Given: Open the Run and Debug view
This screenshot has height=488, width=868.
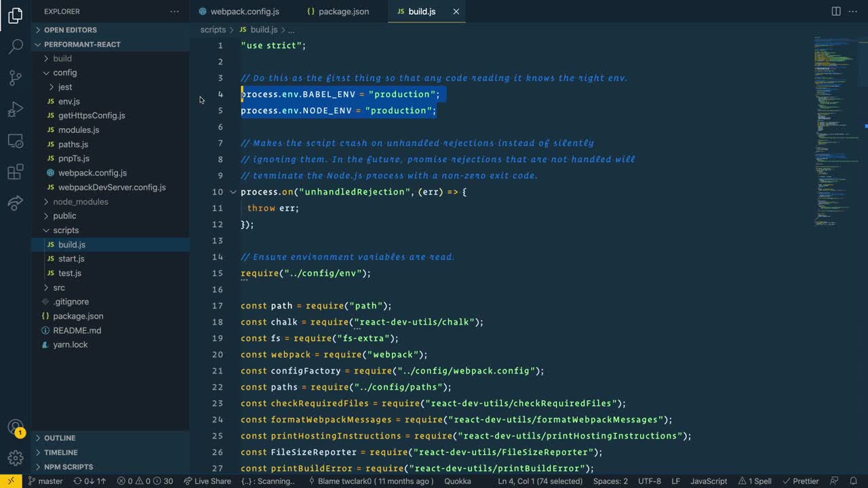Looking at the screenshot, I should click(x=15, y=109).
